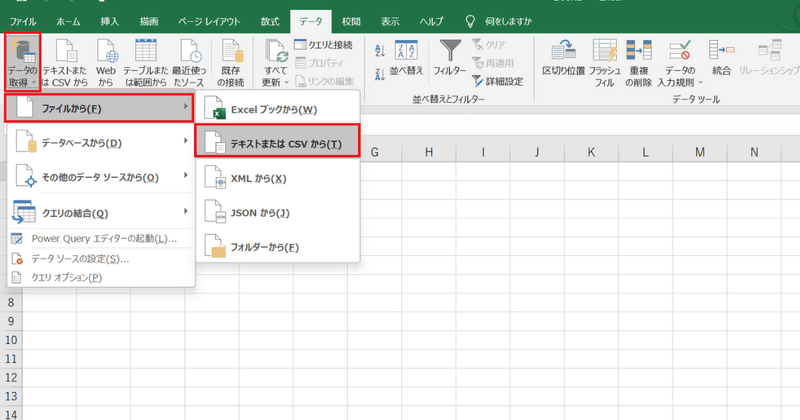Expand the その他のデータソースから submenu
800x420 pixels.
pos(101,177)
